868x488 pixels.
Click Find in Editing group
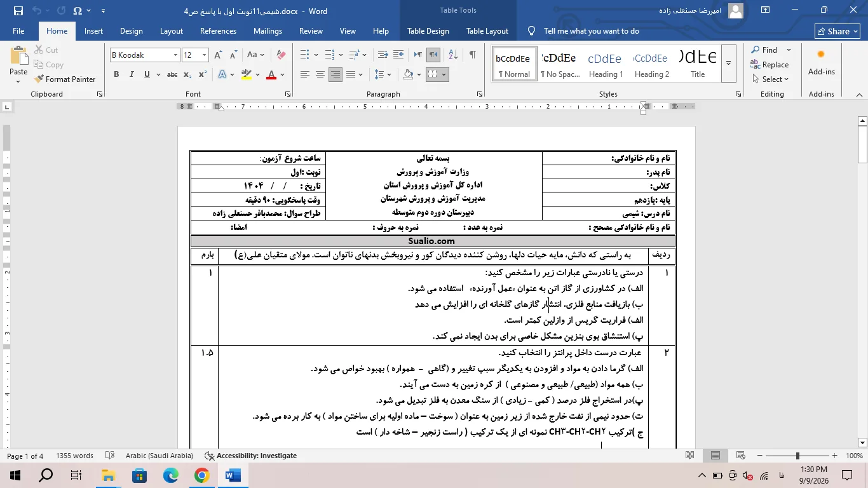pyautogui.click(x=764, y=50)
